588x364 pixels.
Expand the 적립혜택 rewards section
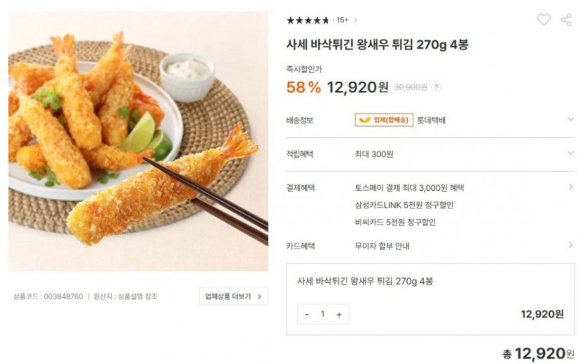coord(570,153)
